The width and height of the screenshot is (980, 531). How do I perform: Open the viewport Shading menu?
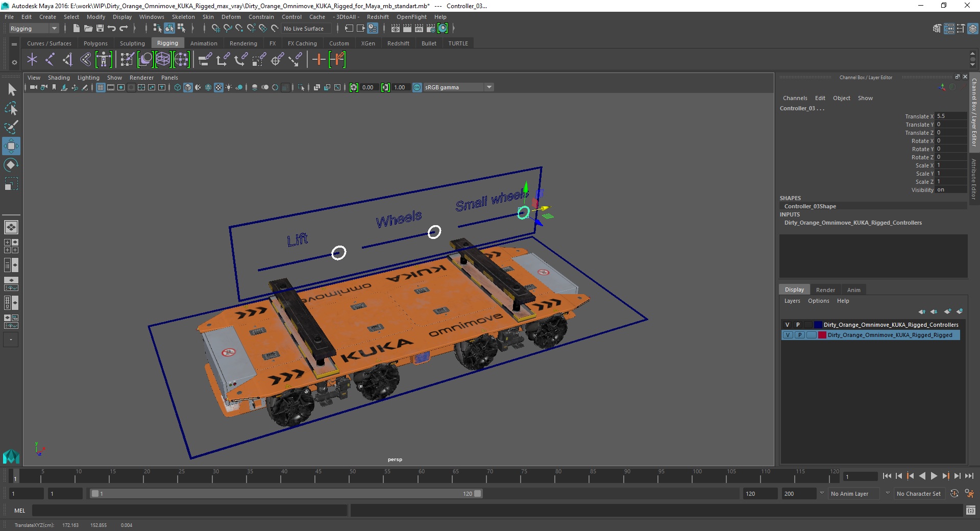tap(59, 78)
